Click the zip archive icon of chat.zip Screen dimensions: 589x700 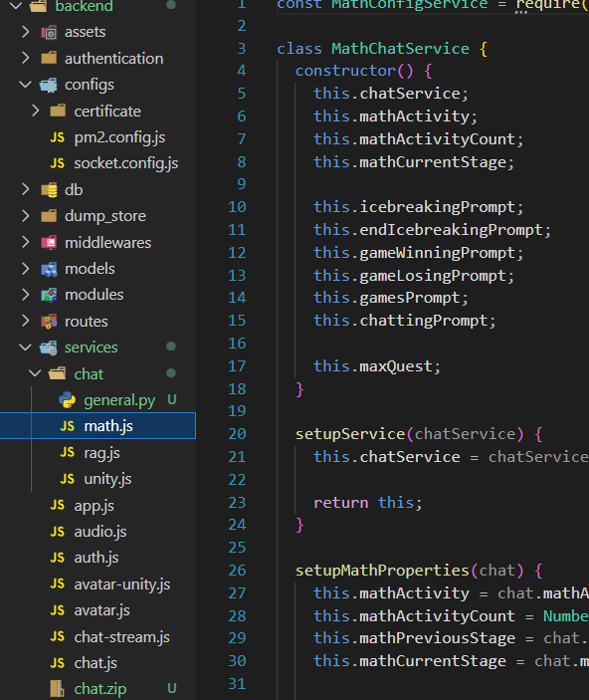(x=57, y=689)
